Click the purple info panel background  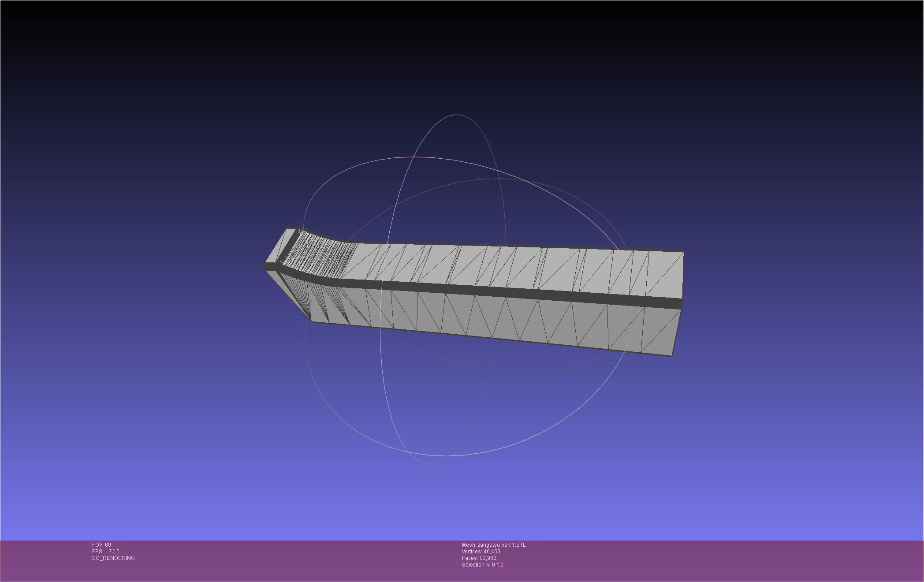tap(705, 562)
